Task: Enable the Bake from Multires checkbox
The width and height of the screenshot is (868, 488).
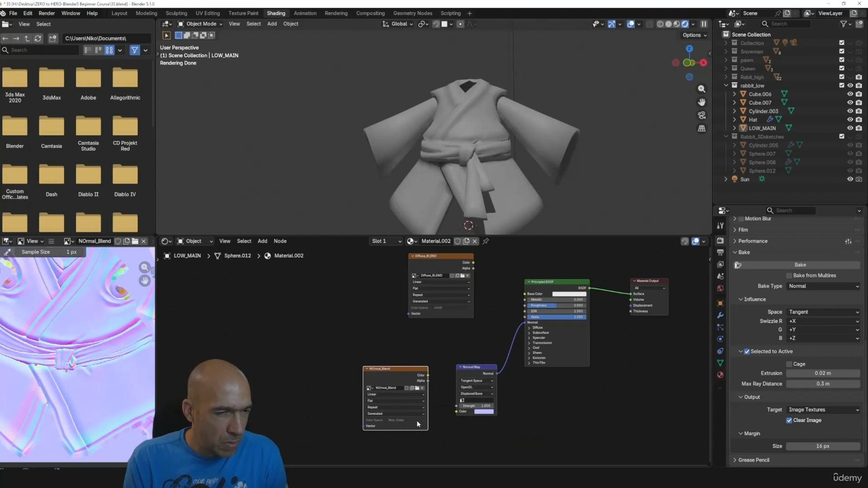Action: (x=789, y=276)
